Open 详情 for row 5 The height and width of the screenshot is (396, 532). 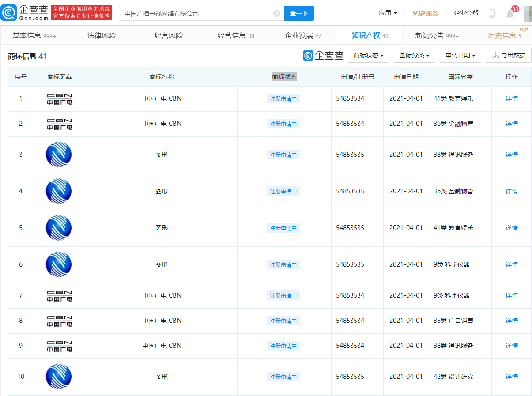(512, 228)
